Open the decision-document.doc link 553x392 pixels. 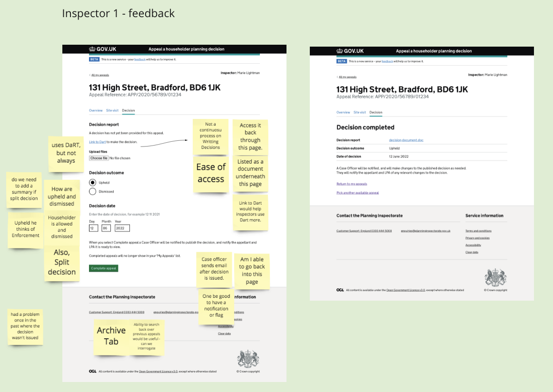pyautogui.click(x=406, y=140)
